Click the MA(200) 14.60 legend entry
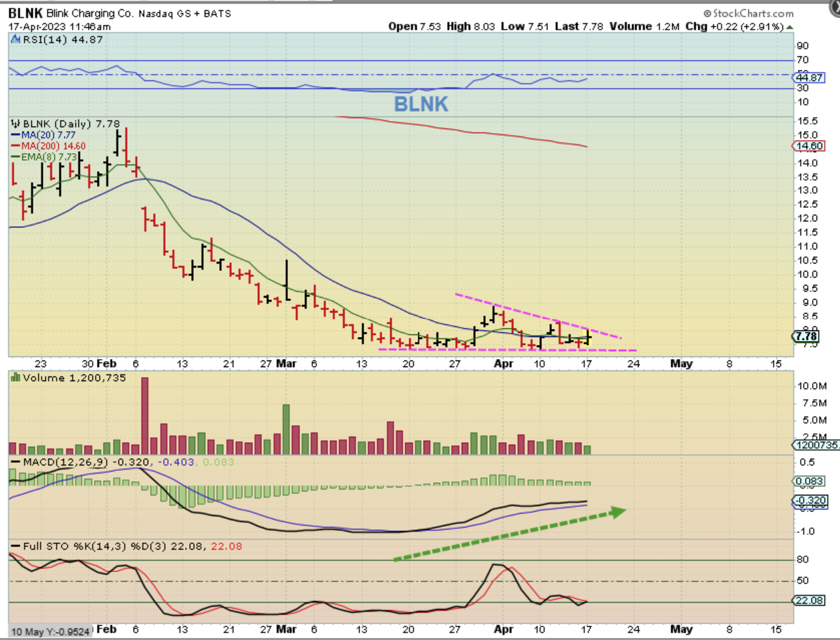Viewport: 840px width, 640px height. tap(48, 146)
